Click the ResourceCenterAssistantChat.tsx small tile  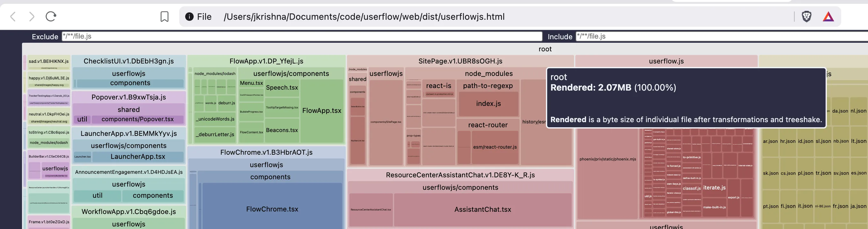click(371, 210)
